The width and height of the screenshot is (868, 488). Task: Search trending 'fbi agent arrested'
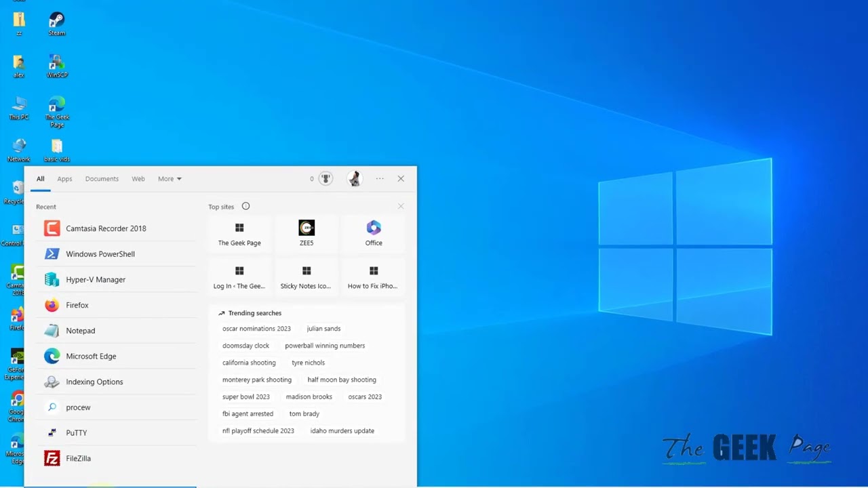[248, 413]
